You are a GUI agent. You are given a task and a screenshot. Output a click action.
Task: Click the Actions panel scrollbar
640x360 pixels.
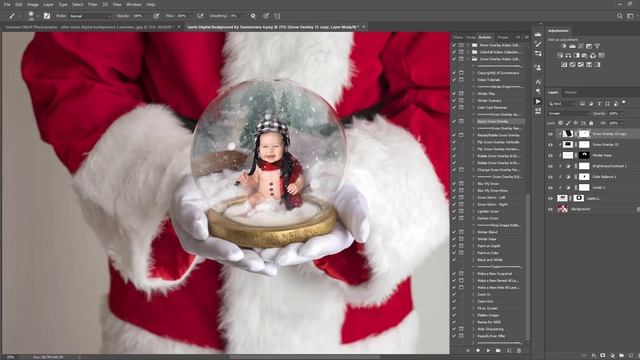click(x=528, y=267)
